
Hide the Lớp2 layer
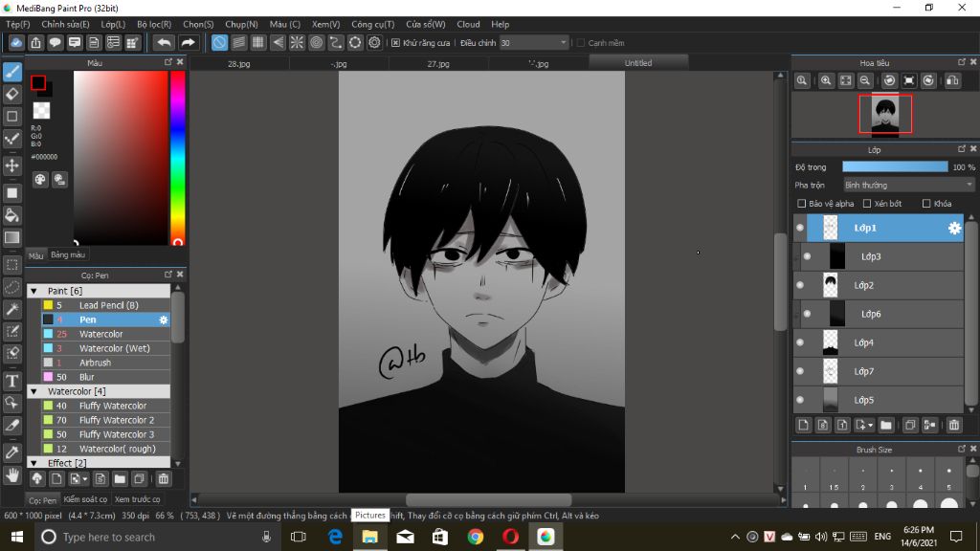[800, 285]
